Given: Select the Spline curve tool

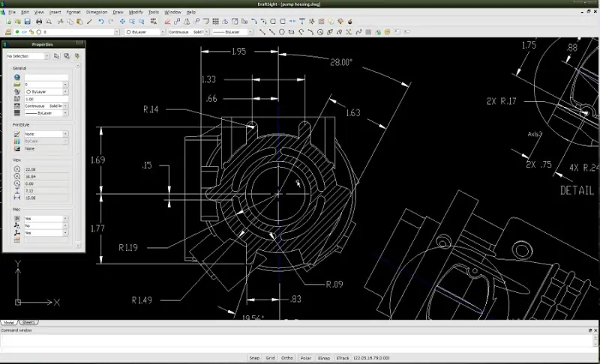Looking at the screenshot, I should (x=358, y=32).
